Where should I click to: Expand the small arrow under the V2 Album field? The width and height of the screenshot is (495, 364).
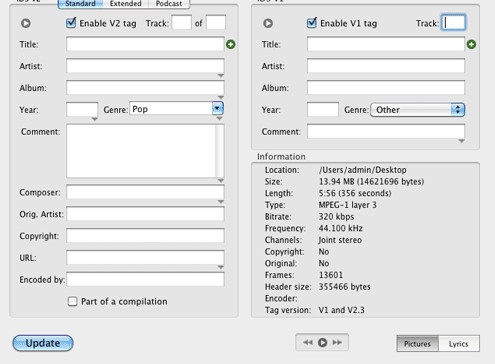tap(221, 97)
